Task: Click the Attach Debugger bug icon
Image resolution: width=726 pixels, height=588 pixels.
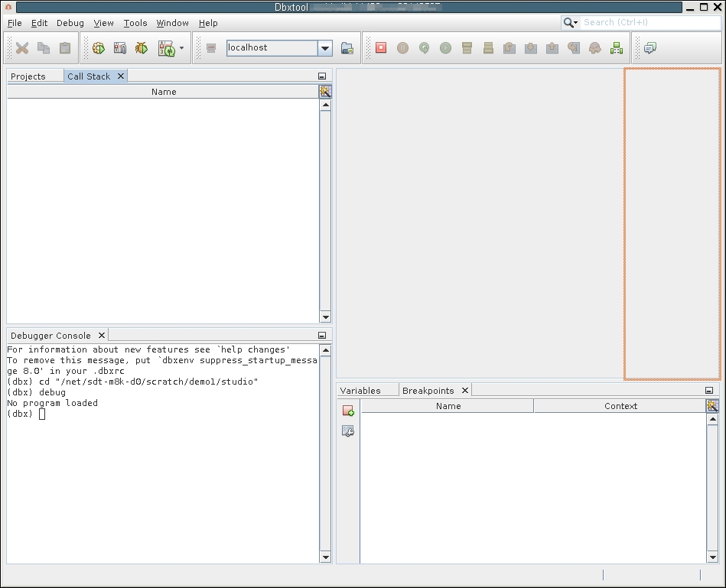Action: click(x=142, y=47)
